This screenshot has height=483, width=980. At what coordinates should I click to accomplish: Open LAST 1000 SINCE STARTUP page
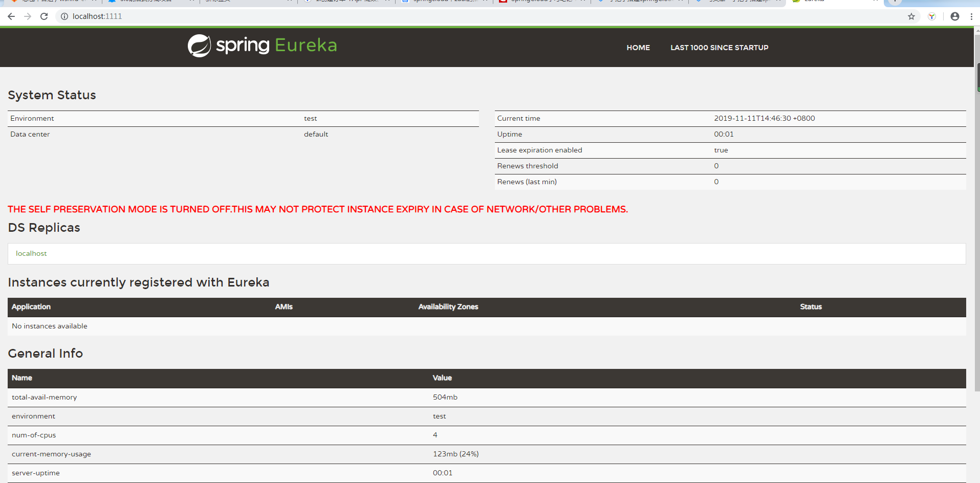(719, 48)
